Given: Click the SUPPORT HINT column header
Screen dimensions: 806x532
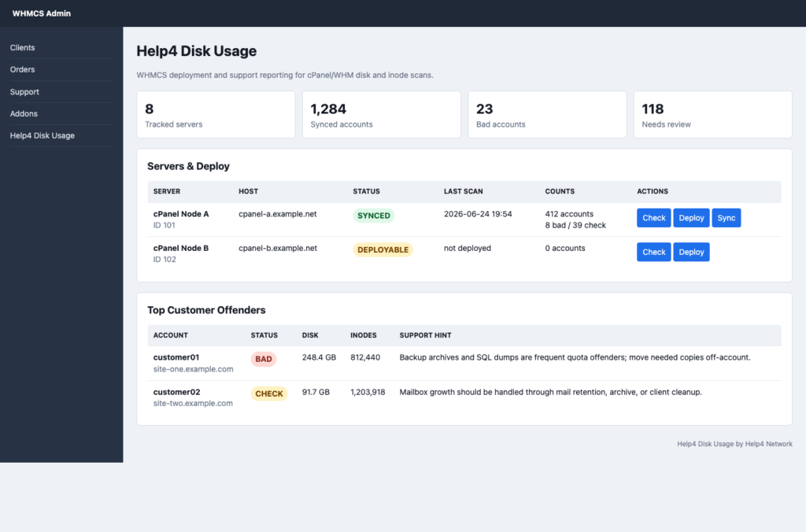Looking at the screenshot, I should click(x=425, y=336).
